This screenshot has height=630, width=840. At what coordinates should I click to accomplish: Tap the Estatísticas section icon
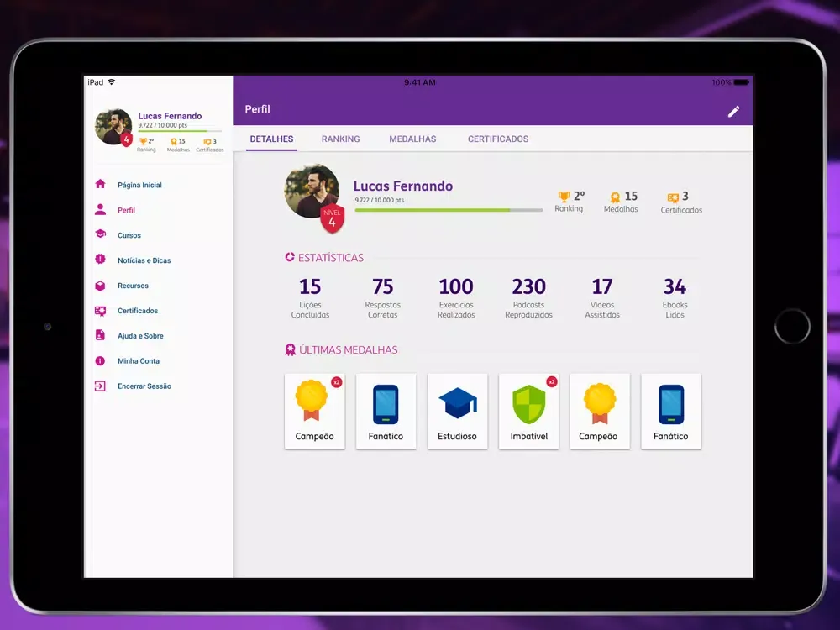coord(290,256)
